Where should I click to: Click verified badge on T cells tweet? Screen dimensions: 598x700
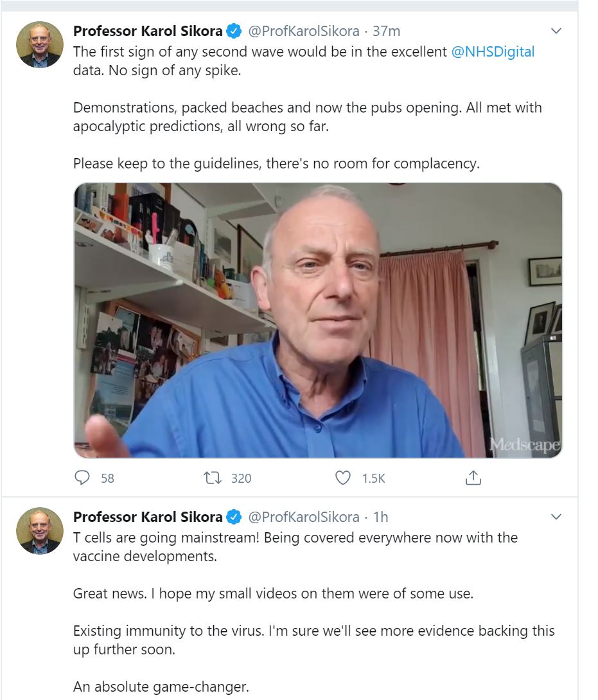235,517
